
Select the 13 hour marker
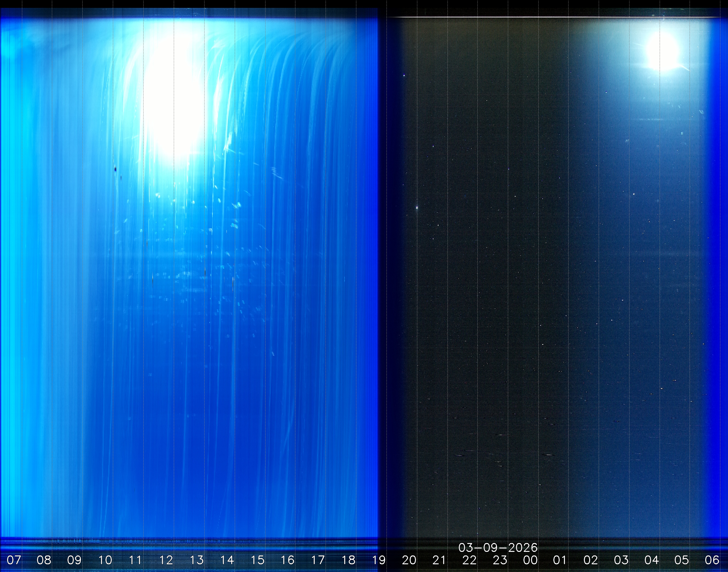(x=197, y=560)
